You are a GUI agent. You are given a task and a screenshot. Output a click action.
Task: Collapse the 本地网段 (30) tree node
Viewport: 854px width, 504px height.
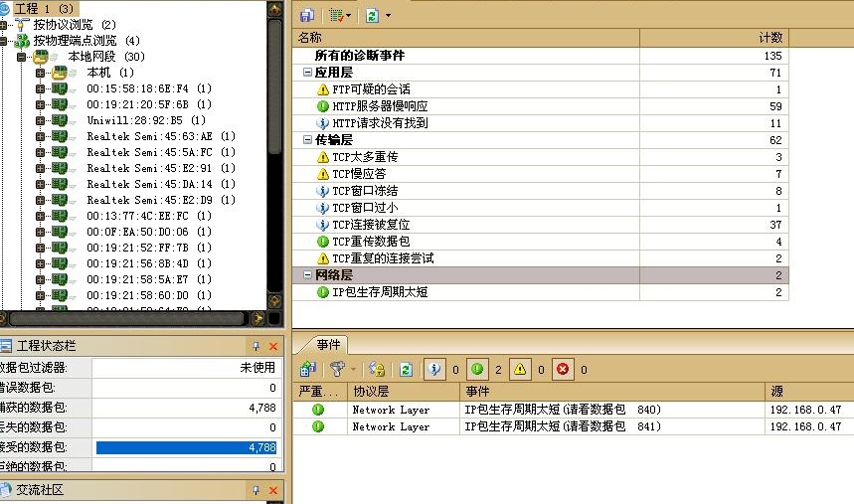(x=21, y=57)
